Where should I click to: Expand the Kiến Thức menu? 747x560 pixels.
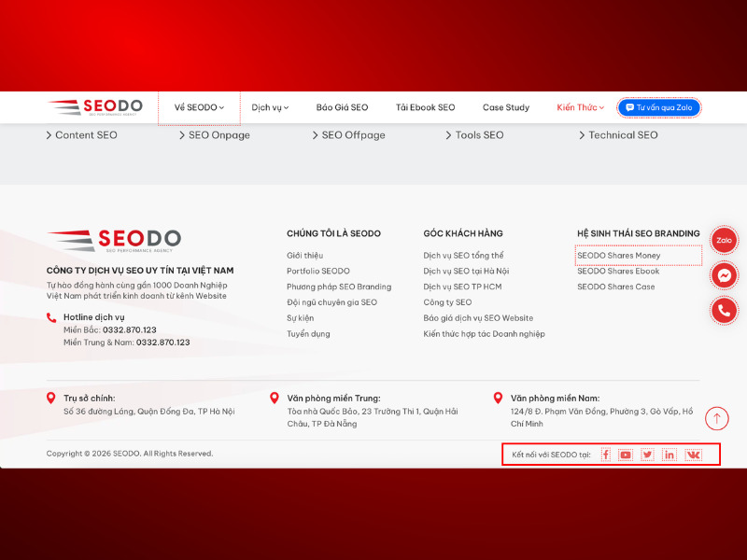pos(580,107)
